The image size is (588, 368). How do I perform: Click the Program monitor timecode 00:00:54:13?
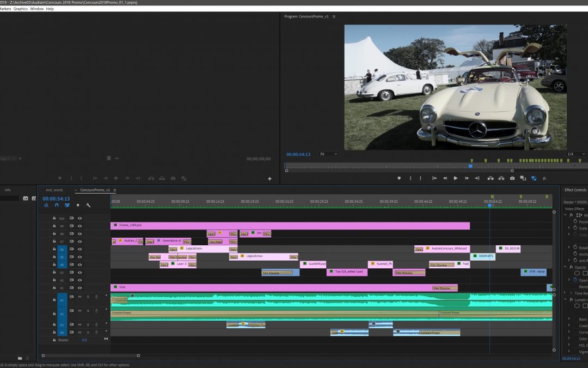pos(298,154)
